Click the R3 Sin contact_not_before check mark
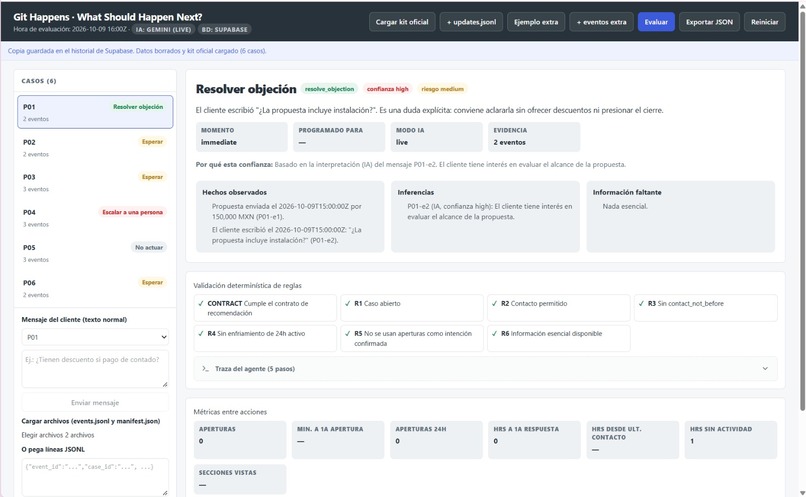This screenshot has width=806, height=497. pyautogui.click(x=642, y=303)
